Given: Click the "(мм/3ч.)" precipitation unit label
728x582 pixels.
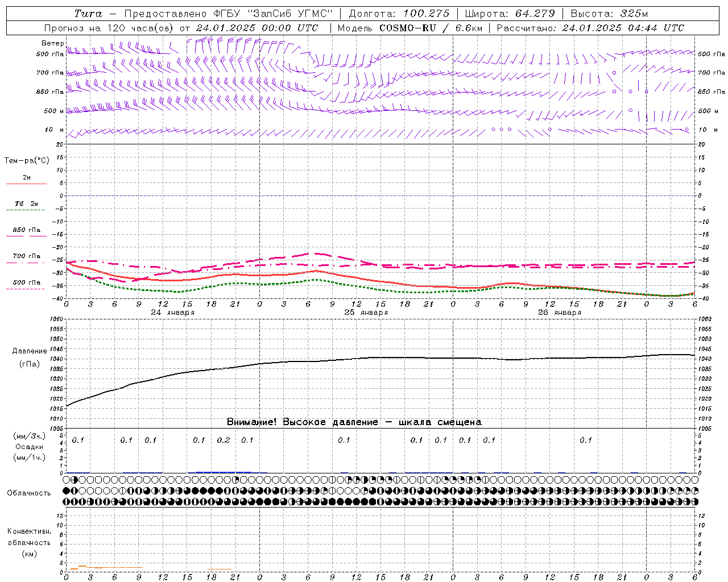Looking at the screenshot, I should coord(30,436).
